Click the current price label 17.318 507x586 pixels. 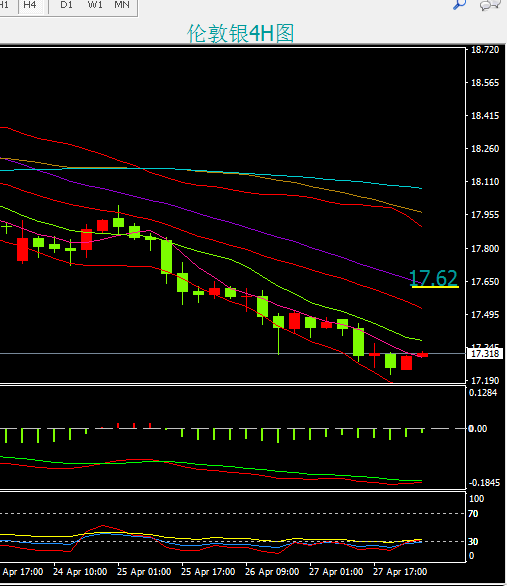coord(485,354)
